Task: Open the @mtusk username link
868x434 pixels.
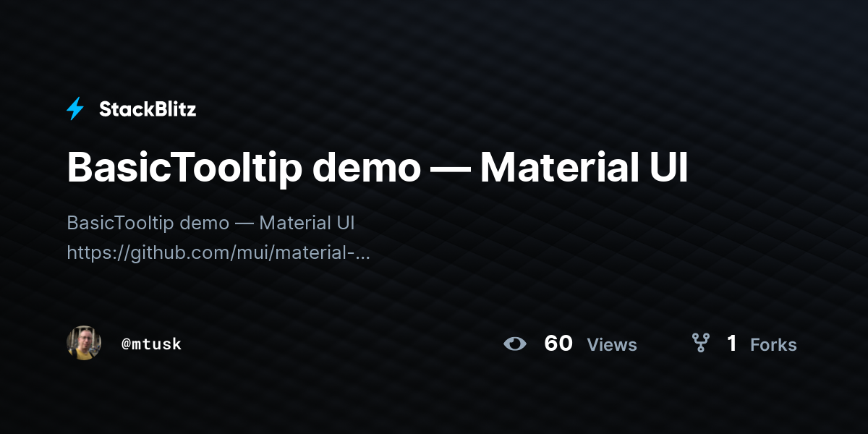Action: coord(151,344)
